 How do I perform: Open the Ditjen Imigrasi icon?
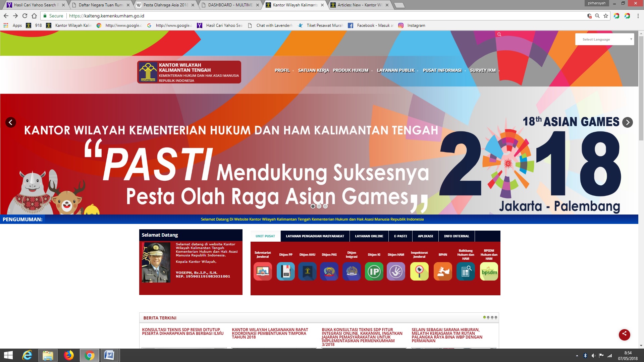click(352, 271)
